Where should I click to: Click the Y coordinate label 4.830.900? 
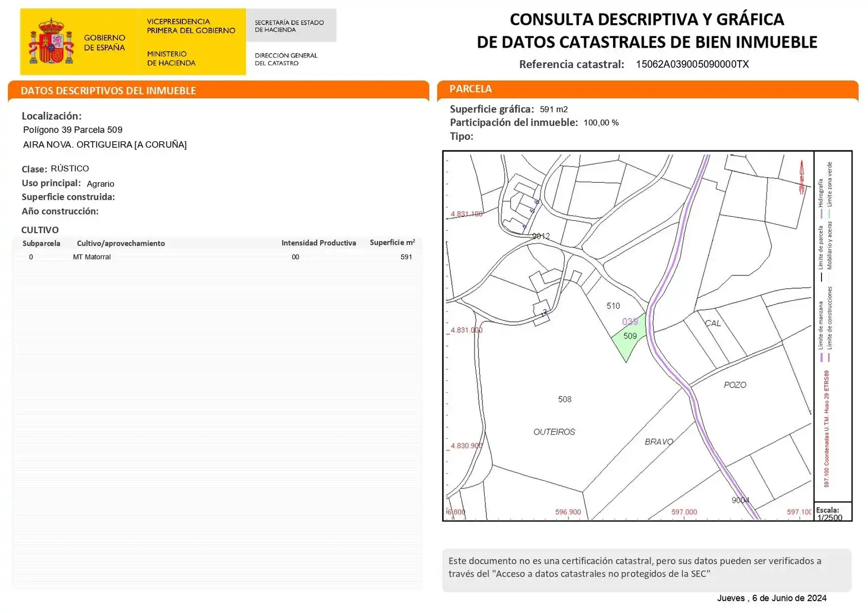pyautogui.click(x=467, y=446)
